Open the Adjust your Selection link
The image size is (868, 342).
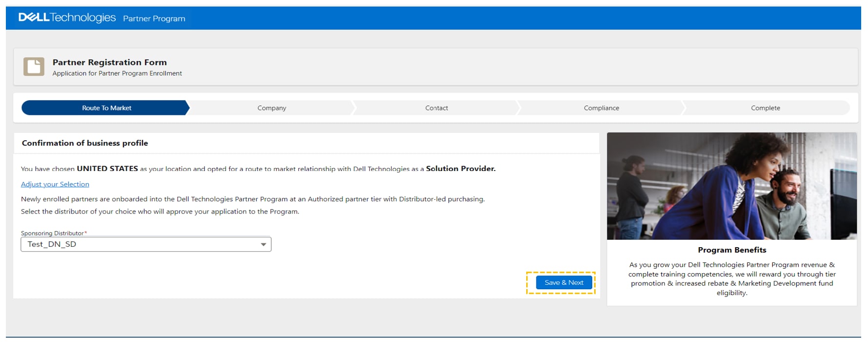(55, 184)
